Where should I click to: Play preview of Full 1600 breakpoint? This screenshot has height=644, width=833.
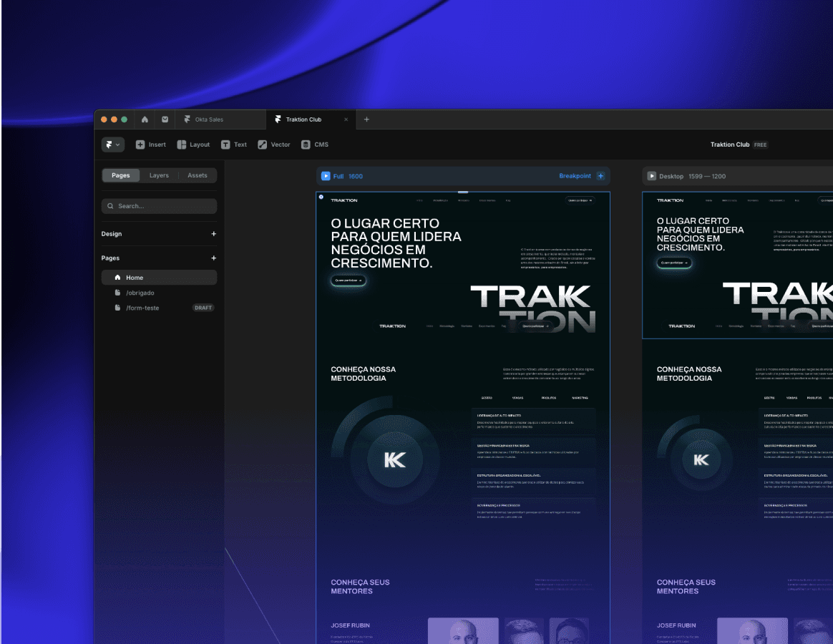coord(326,176)
